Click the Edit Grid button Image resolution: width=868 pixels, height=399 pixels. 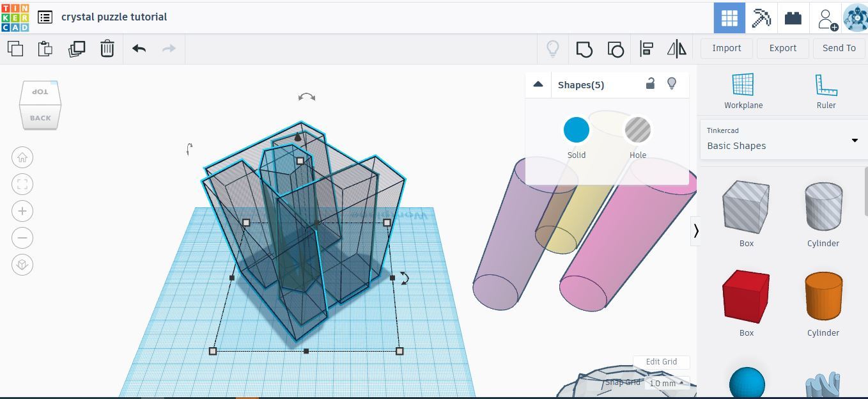coord(662,362)
